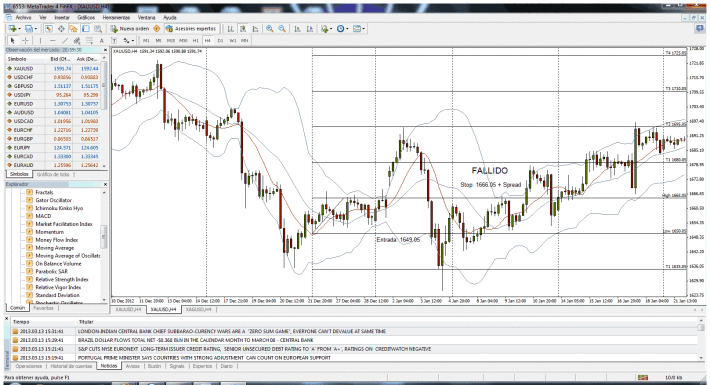Click the Nueva orden button
Image resolution: width=710 pixels, height=385 pixels.
click(130, 29)
